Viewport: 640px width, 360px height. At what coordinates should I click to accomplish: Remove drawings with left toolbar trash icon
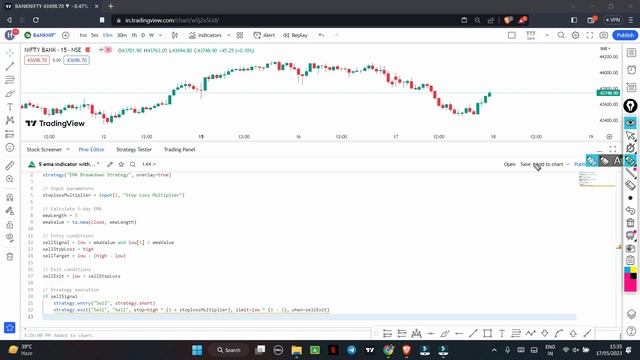(x=10, y=257)
